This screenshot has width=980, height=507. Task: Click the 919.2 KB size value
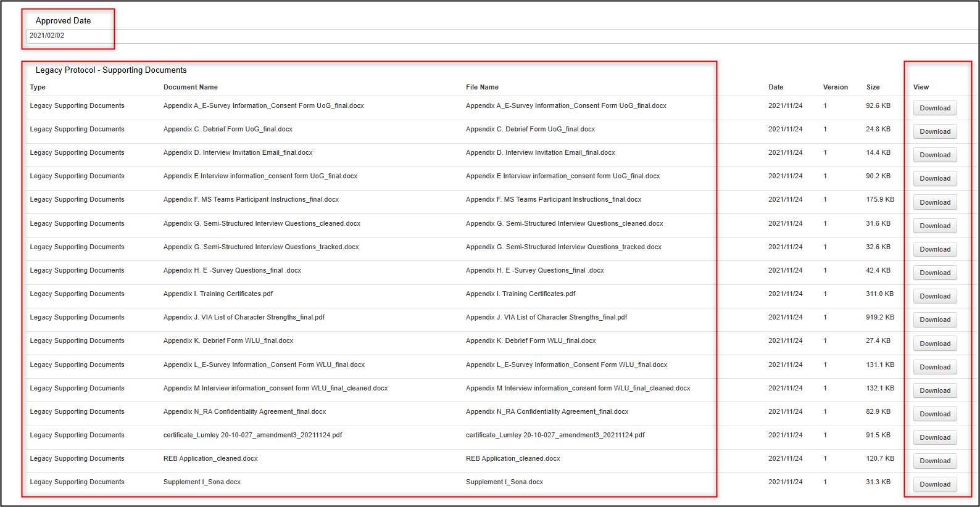click(x=880, y=317)
